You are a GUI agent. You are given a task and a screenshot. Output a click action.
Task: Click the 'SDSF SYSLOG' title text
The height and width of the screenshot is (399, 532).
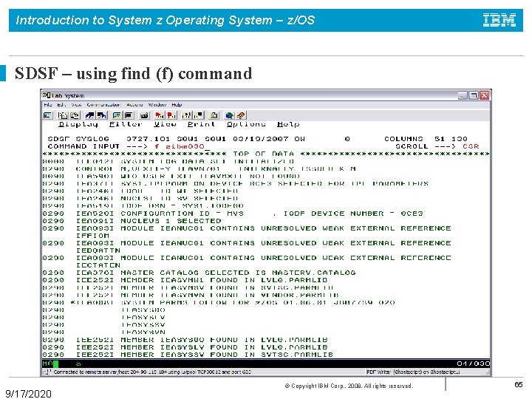tap(78, 139)
